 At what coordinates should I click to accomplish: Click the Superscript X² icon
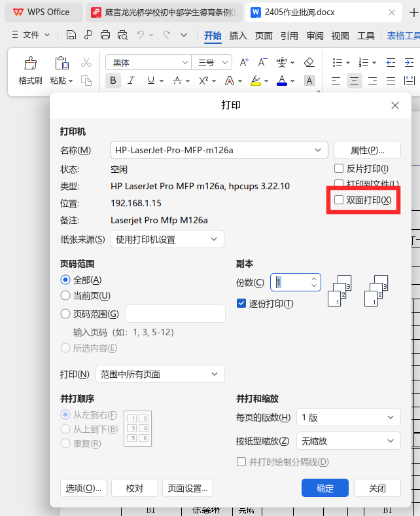pos(203,81)
